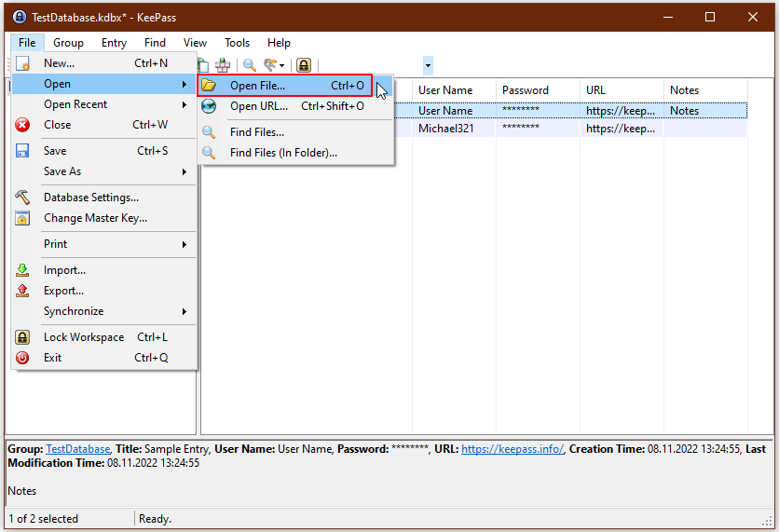Click the Open URL globe icon
Viewport: 779px width, 532px height.
click(x=209, y=106)
